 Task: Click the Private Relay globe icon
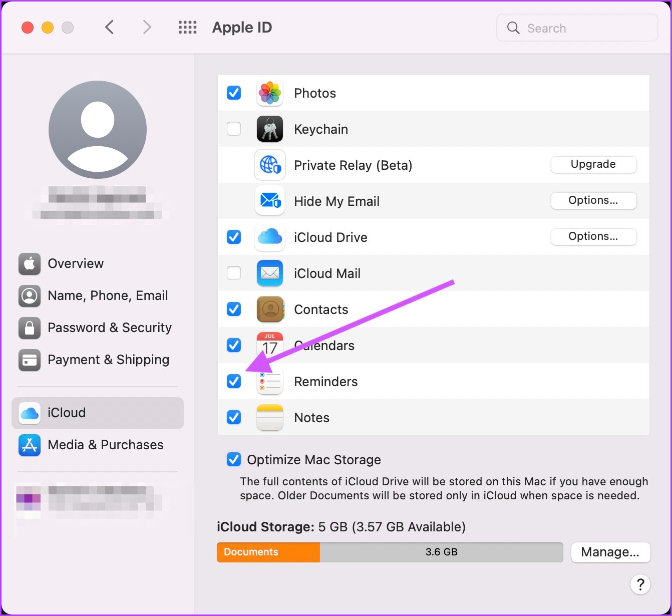tap(270, 165)
